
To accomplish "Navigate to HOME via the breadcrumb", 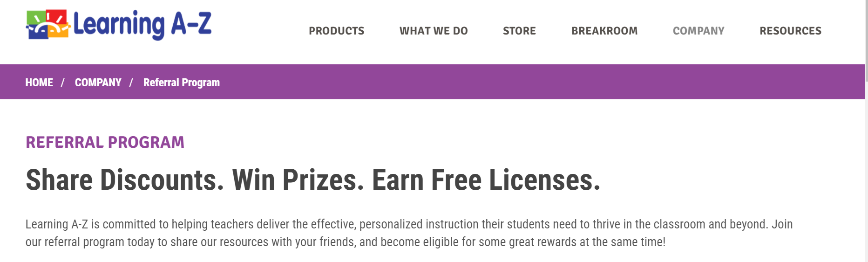I will [39, 83].
